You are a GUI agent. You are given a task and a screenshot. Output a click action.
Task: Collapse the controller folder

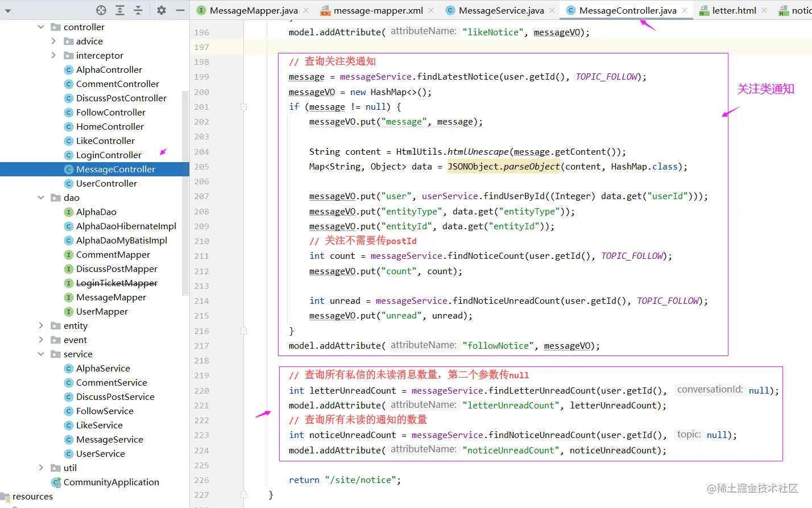click(x=41, y=27)
